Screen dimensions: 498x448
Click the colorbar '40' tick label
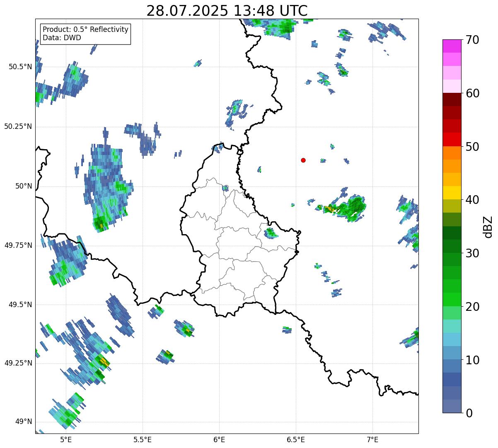pos(472,200)
